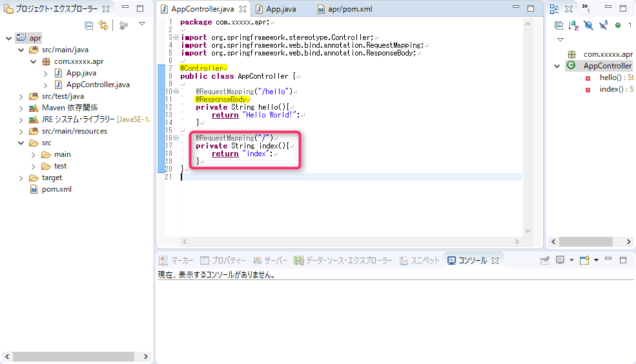
Task: Click the Project Explorer horizontal scrollbar
Action: (x=74, y=357)
